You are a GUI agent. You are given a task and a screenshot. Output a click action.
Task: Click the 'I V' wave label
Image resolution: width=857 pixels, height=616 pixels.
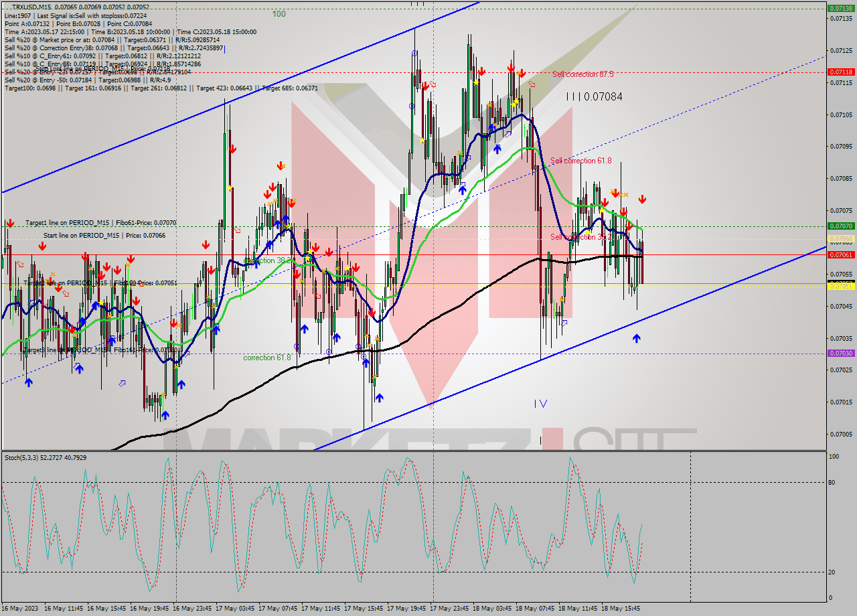point(540,403)
